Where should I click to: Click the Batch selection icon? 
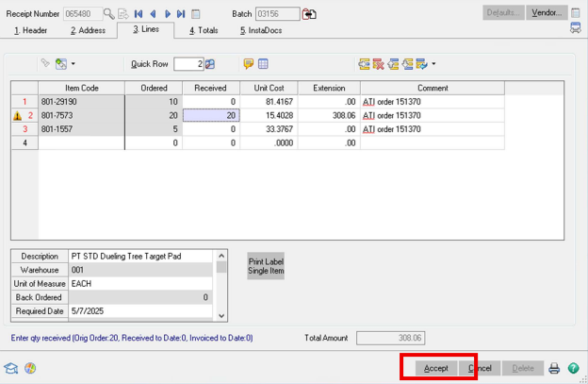coord(309,14)
